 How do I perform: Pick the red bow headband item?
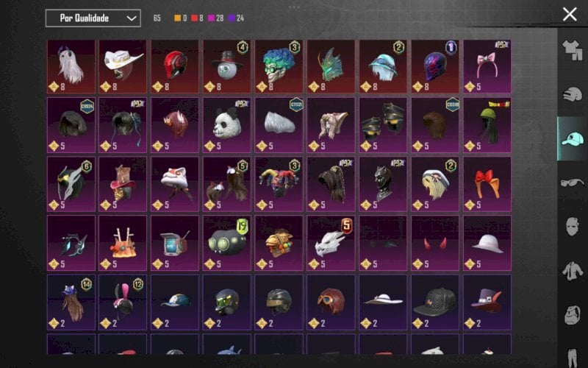(x=487, y=184)
